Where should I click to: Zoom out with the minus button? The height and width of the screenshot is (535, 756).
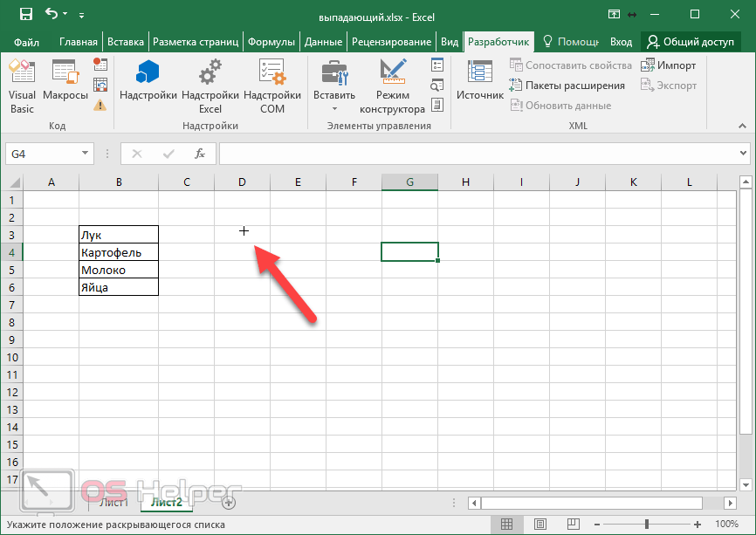tap(597, 525)
